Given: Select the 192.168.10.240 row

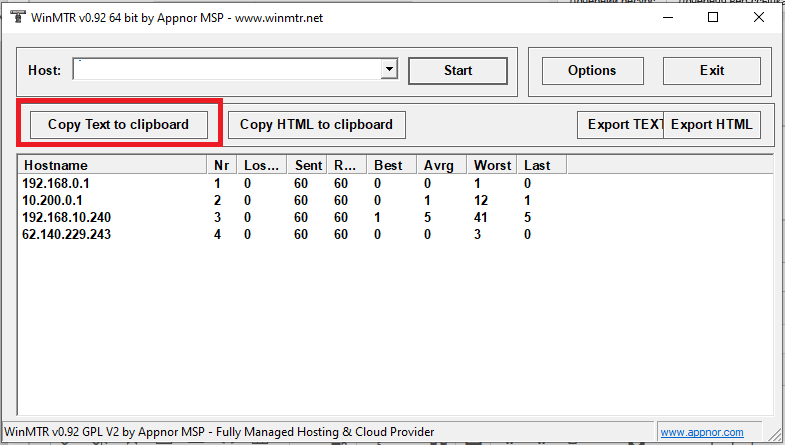Looking at the screenshot, I should 66,218.
